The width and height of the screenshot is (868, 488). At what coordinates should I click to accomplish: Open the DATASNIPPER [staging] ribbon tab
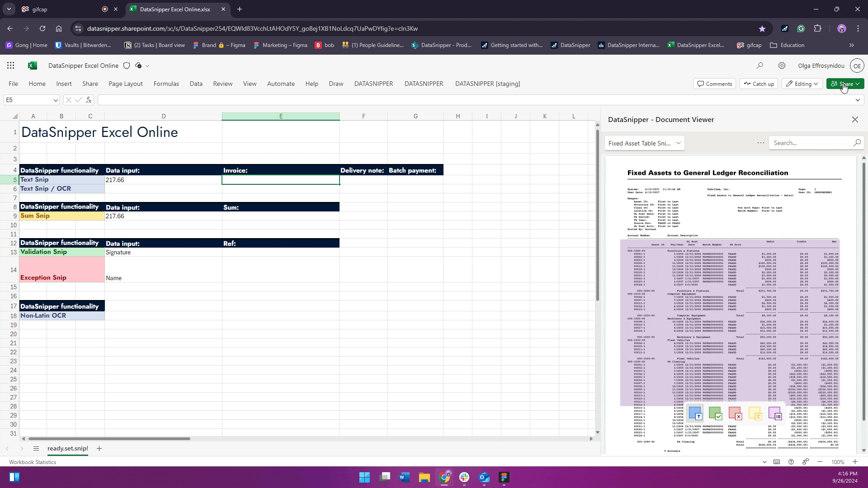tap(487, 84)
